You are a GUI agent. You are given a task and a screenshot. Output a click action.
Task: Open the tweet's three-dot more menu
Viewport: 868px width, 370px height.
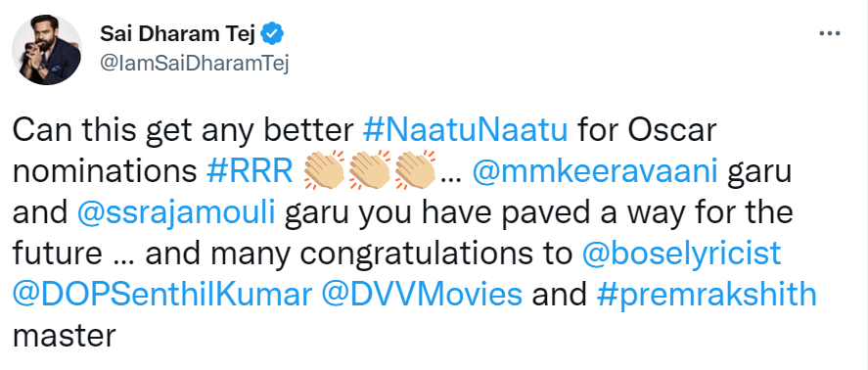pyautogui.click(x=829, y=34)
